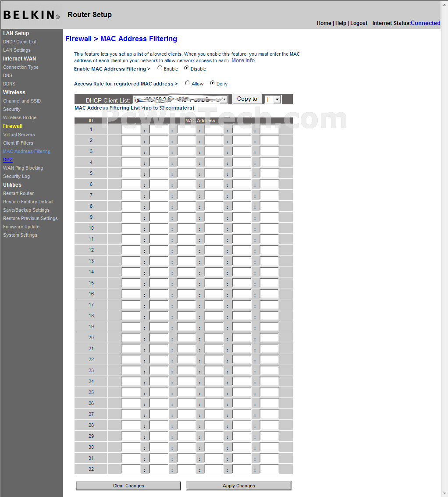Click last MAC octet field of ID 1
Image resolution: width=448 pixels, height=497 pixels.
[269, 130]
